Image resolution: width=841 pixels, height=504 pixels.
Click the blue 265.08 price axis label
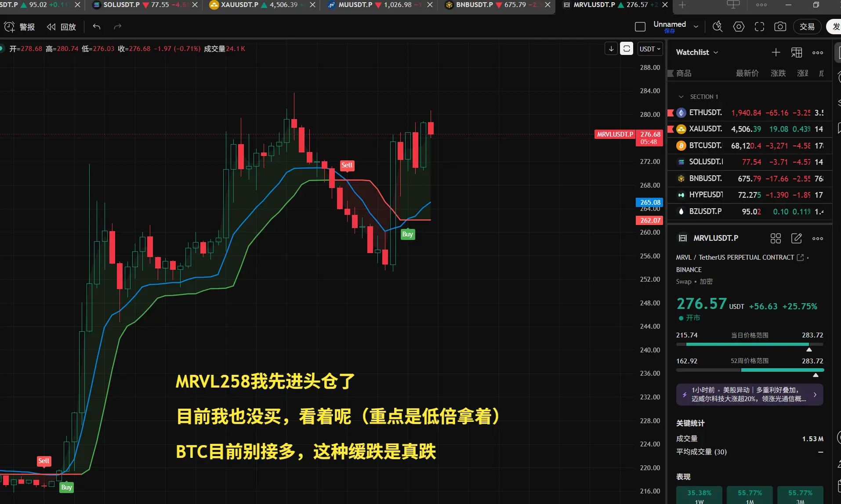(649, 203)
